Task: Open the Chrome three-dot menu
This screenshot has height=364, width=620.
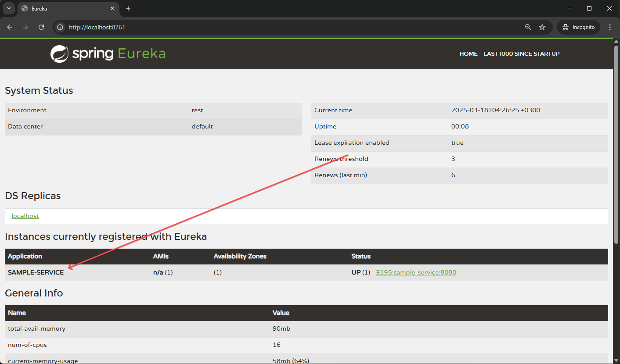Action: click(610, 27)
